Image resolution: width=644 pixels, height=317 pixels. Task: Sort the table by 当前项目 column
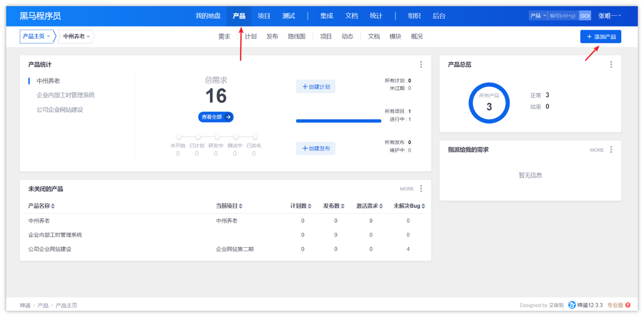(x=229, y=206)
